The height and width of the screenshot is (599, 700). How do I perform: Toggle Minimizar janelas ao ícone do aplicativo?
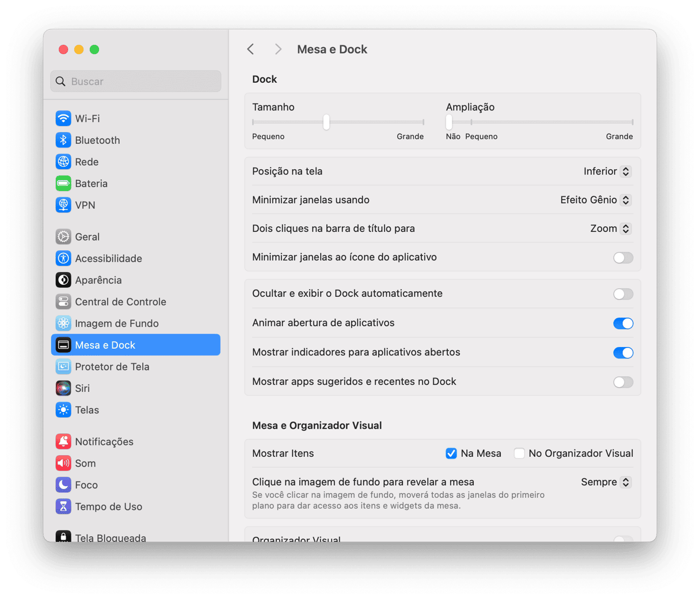pos(623,258)
